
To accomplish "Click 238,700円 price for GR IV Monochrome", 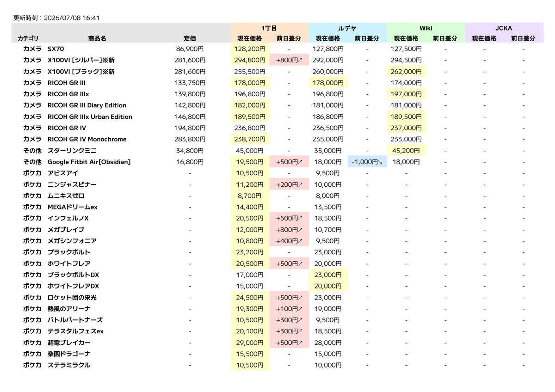I will (x=250, y=139).
